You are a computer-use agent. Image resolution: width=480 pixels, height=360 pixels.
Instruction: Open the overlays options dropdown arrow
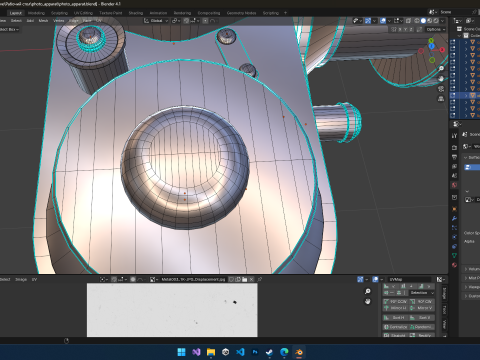coord(389,21)
